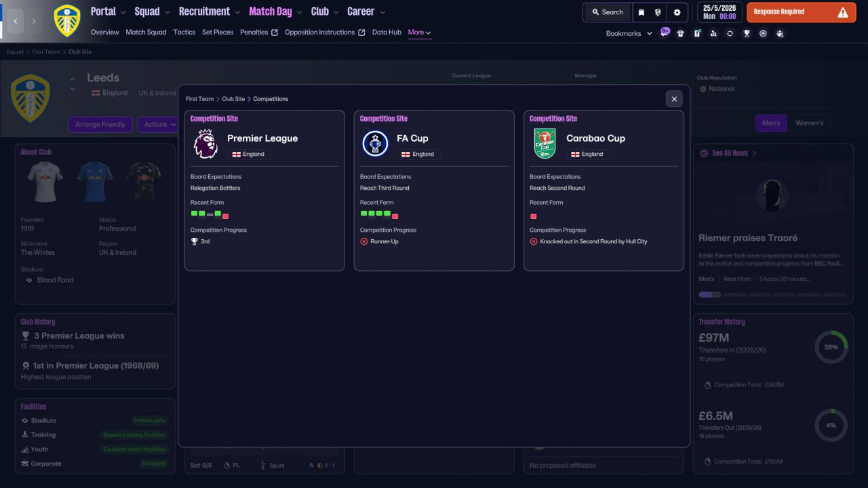Click Premier League recent form squares
Screen dimensions: 868x488
(x=210, y=214)
